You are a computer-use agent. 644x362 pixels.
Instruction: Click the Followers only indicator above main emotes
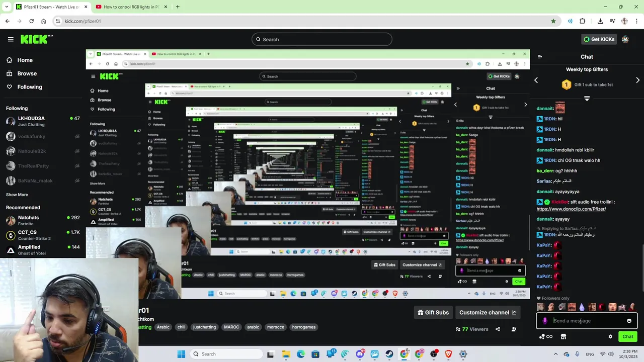(x=553, y=298)
